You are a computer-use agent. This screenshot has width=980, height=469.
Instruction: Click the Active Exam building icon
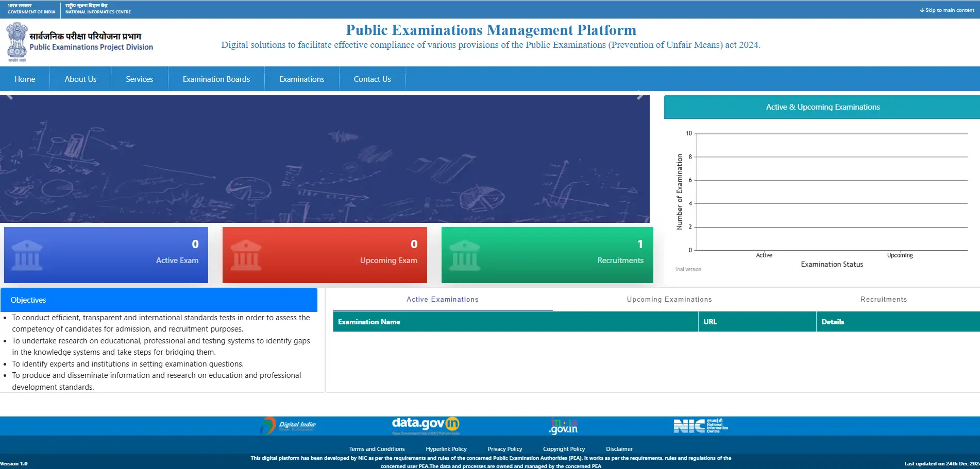pos(27,255)
